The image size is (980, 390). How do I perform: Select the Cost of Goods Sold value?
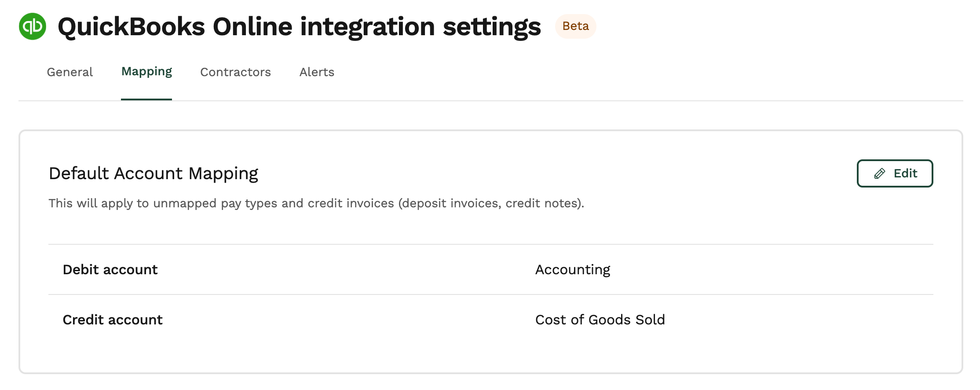[600, 320]
